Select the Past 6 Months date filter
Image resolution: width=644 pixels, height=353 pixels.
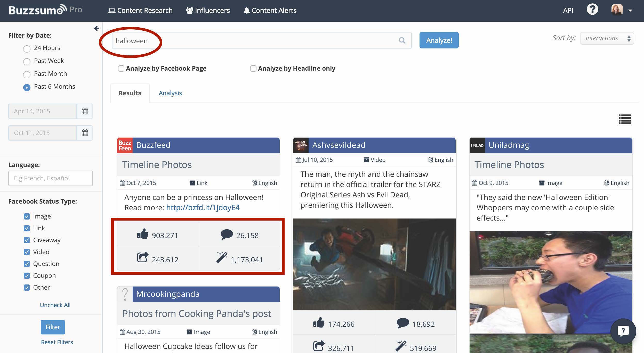27,87
